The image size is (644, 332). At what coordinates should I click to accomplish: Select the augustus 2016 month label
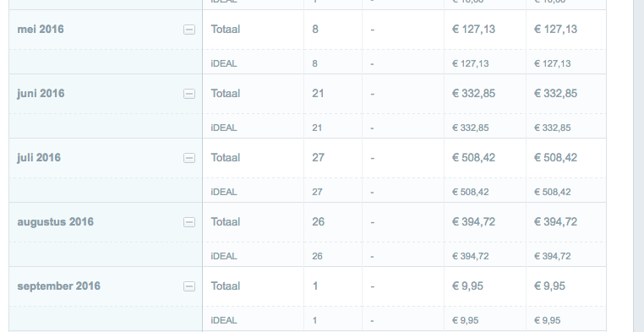[56, 222]
